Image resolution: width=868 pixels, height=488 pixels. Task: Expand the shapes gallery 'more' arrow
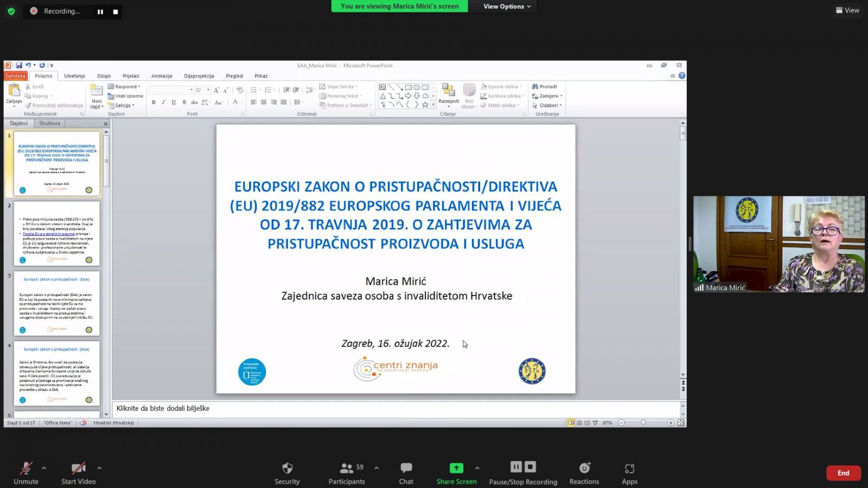click(433, 105)
